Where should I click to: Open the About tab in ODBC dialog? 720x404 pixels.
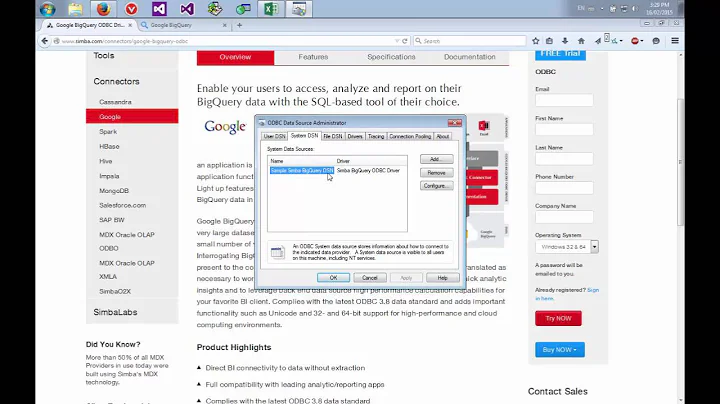[443, 136]
